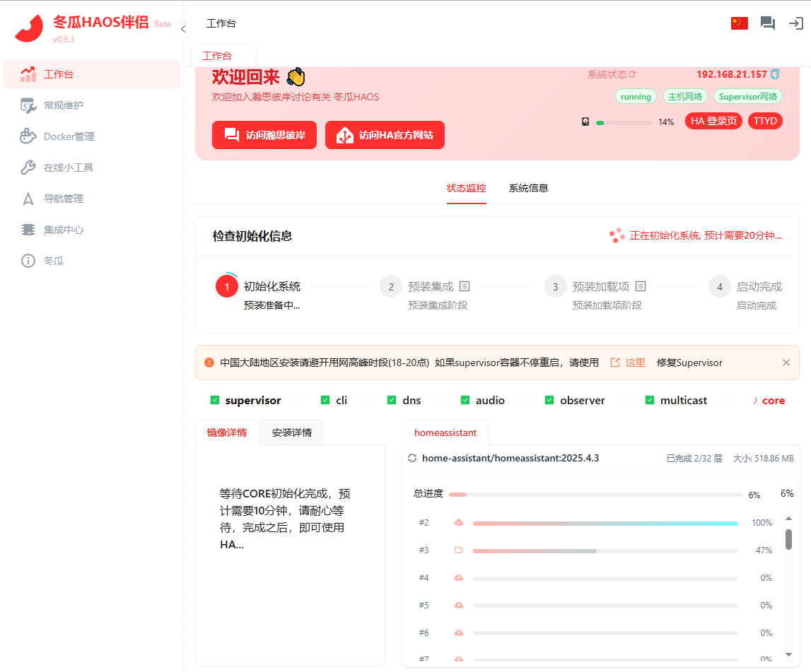Click the core loading step
The height and width of the screenshot is (672, 811).
click(769, 401)
